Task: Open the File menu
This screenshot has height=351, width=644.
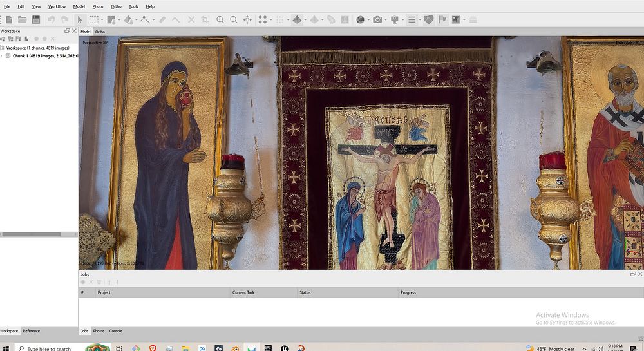Action: point(7,6)
